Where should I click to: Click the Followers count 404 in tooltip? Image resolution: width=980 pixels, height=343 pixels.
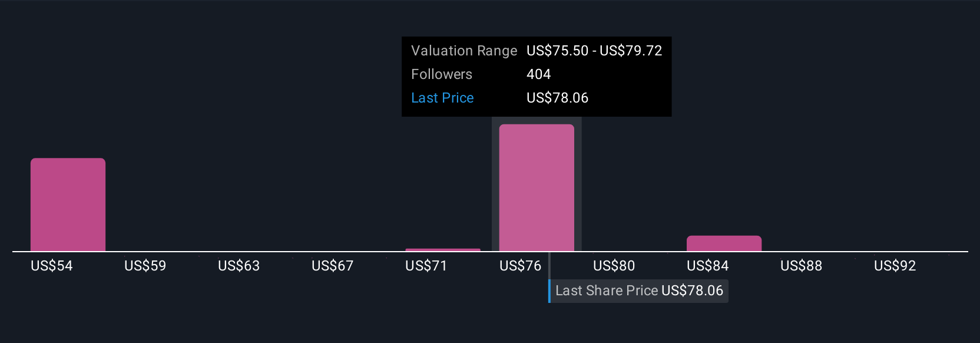pos(539,74)
